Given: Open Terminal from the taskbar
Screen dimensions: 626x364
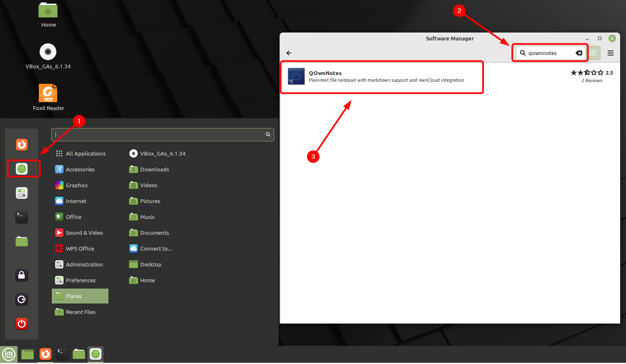Looking at the screenshot, I should click(62, 354).
